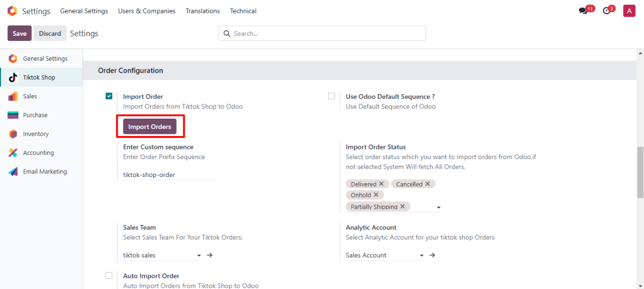Expand the Analytic Account dropdown
This screenshot has height=289, width=644.
click(422, 255)
